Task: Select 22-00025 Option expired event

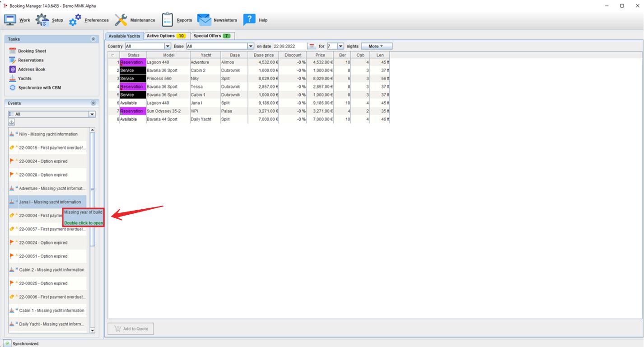Action: [x=47, y=283]
